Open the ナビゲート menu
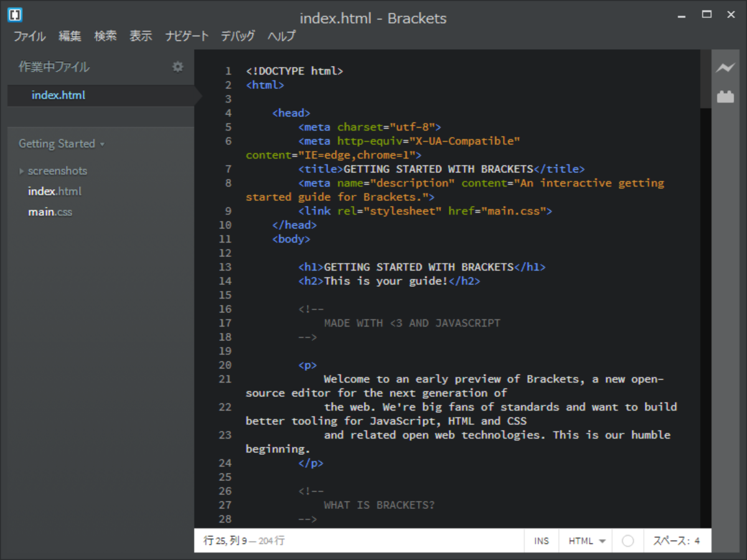 tap(187, 36)
